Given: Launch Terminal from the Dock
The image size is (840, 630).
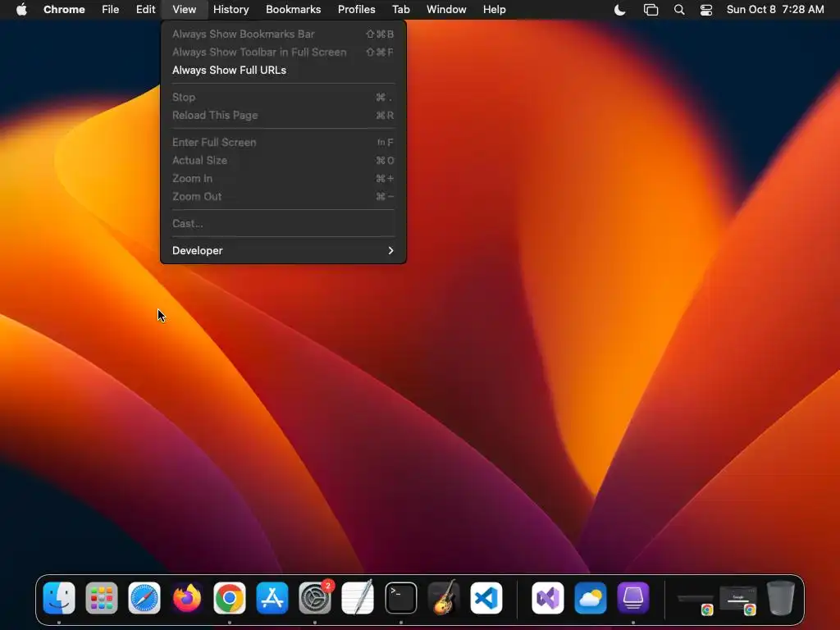Looking at the screenshot, I should click(x=400, y=598).
